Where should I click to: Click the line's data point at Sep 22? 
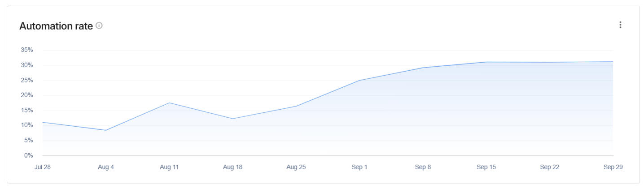550,62
